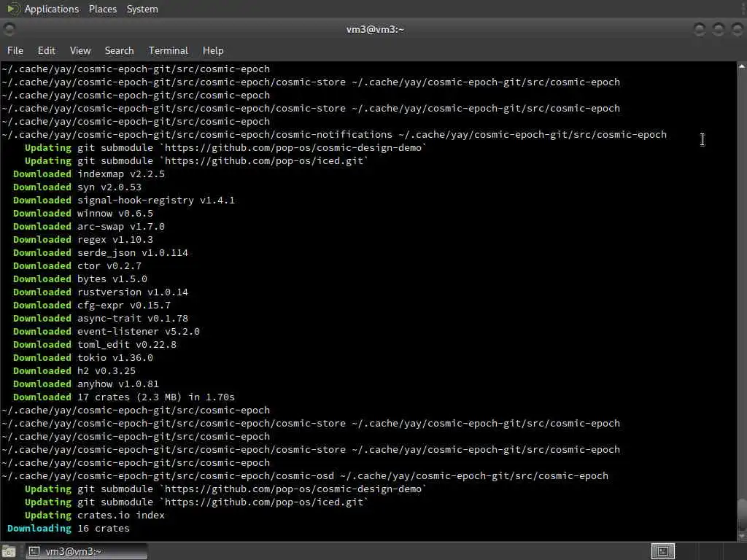Click the iced.git URL above indexmap line
Viewport: 747px width, 560px height.
click(x=263, y=161)
